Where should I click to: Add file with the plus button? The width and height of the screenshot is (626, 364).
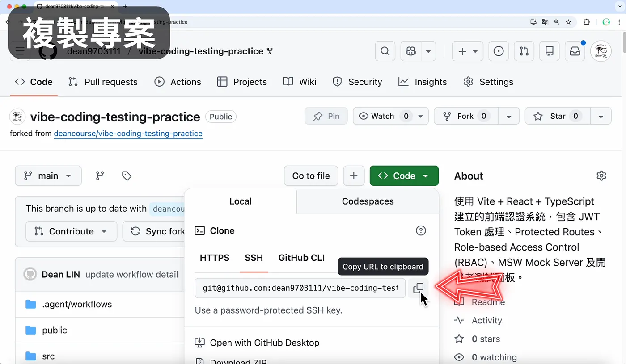tap(354, 176)
